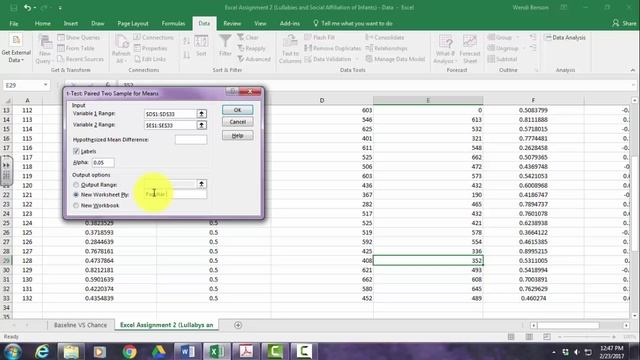640x360 pixels.
Task: Click the Refresh All icon
Action: [121, 42]
